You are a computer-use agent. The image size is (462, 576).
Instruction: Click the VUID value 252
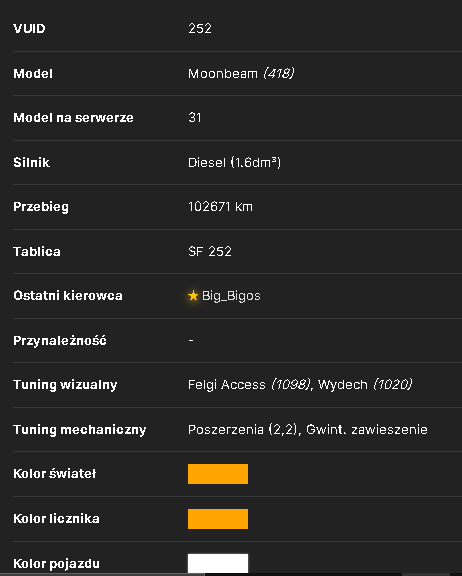(200, 29)
